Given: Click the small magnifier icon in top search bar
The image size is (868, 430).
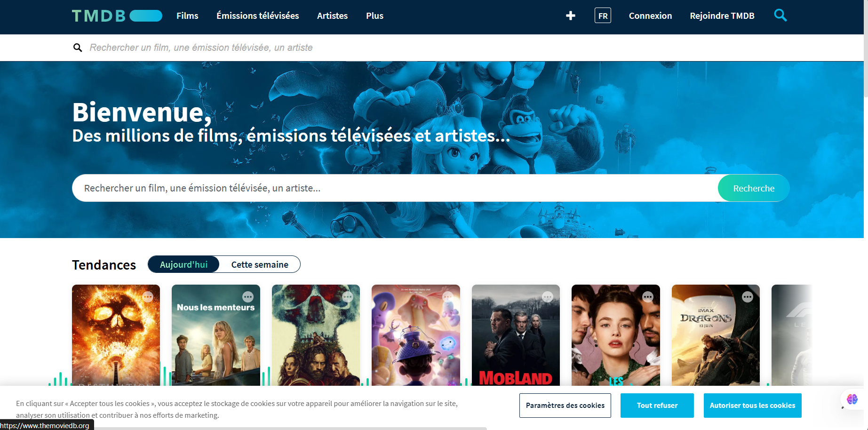Looking at the screenshot, I should 78,48.
